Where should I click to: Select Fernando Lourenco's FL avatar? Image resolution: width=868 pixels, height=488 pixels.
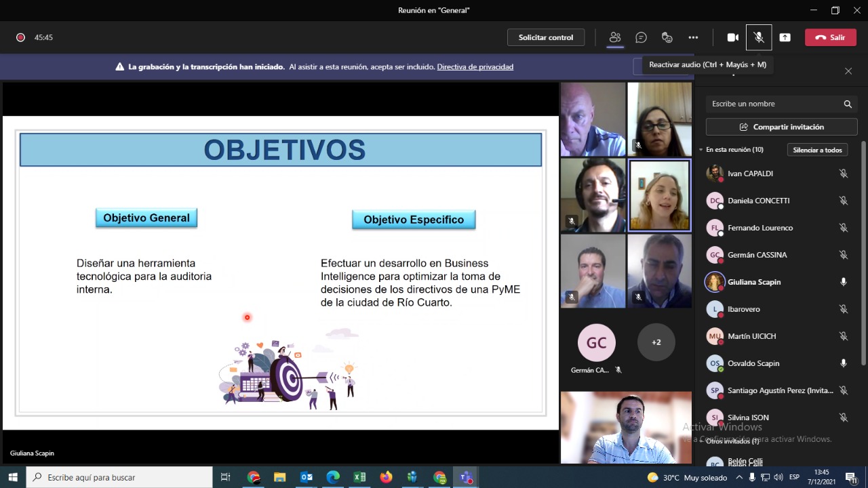pos(715,228)
